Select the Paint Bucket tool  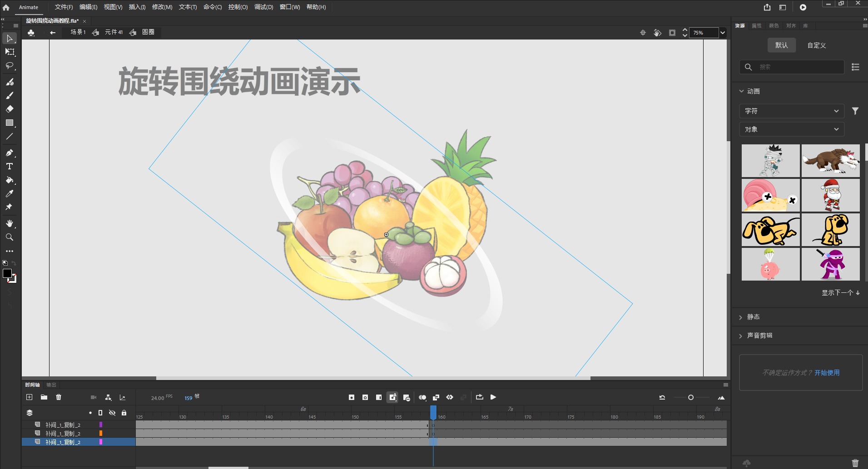[10, 180]
